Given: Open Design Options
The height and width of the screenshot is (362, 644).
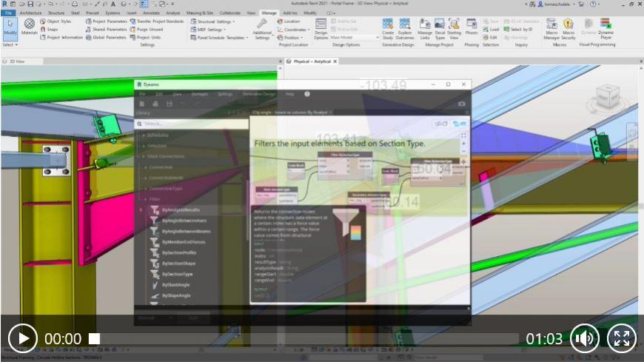Looking at the screenshot, I should [321, 30].
